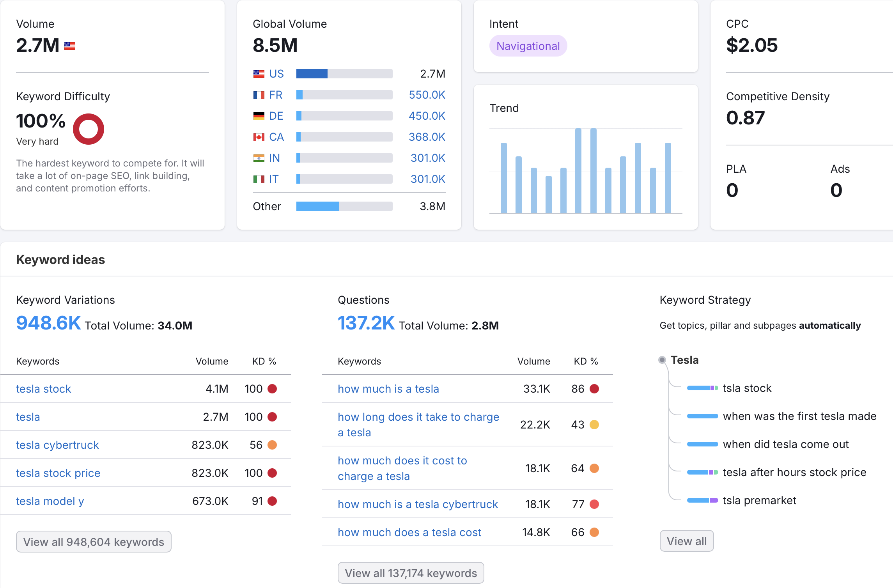Click the red KD dot for tesla stock

[x=272, y=389]
